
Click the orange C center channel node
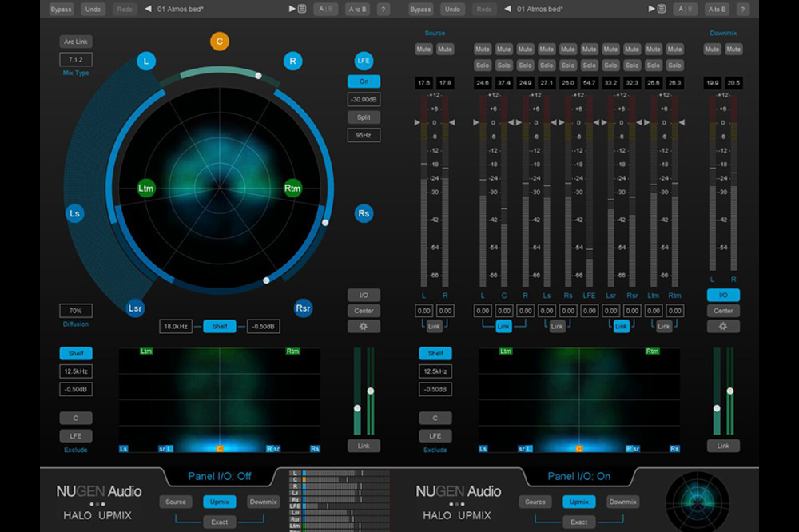pyautogui.click(x=219, y=41)
